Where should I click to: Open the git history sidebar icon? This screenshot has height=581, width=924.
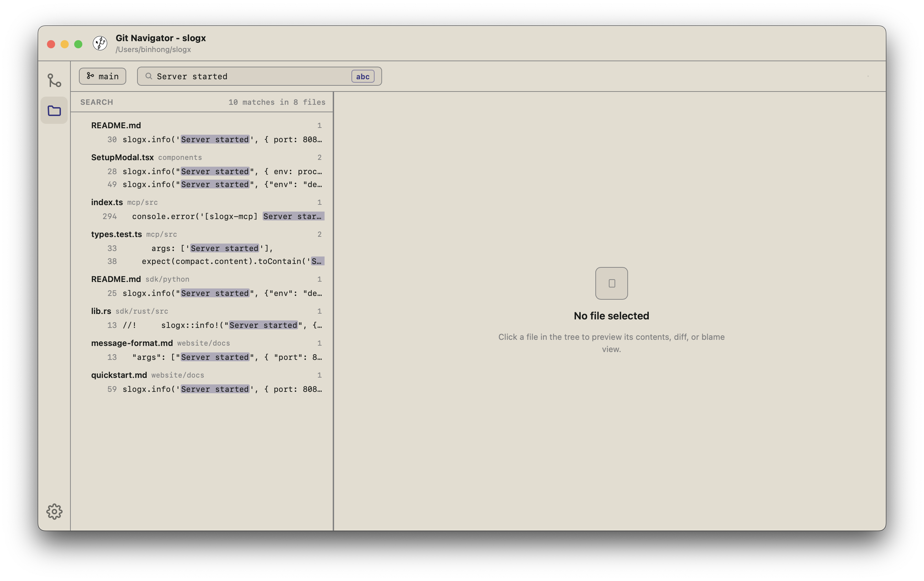pos(54,80)
